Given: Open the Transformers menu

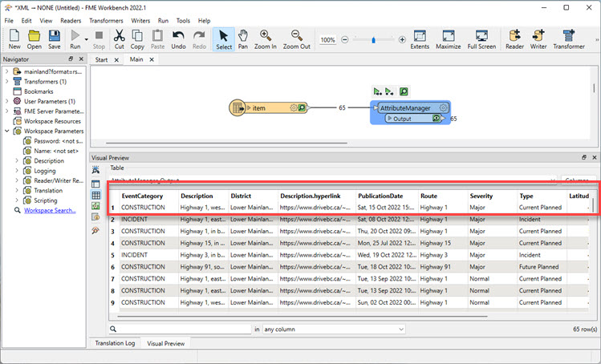Looking at the screenshot, I should (106, 21).
